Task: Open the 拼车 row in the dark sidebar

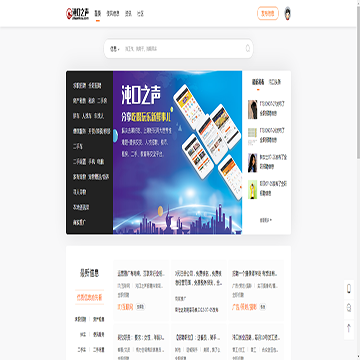Action: (x=89, y=116)
